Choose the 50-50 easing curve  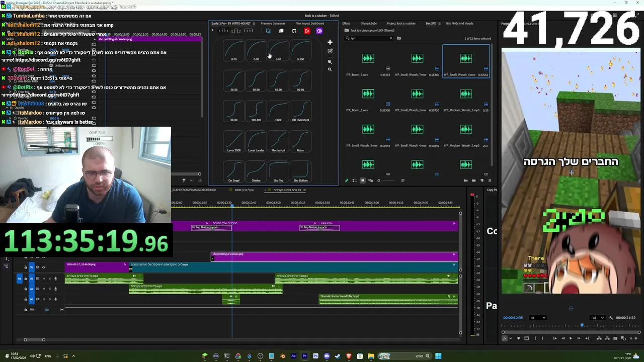click(234, 82)
